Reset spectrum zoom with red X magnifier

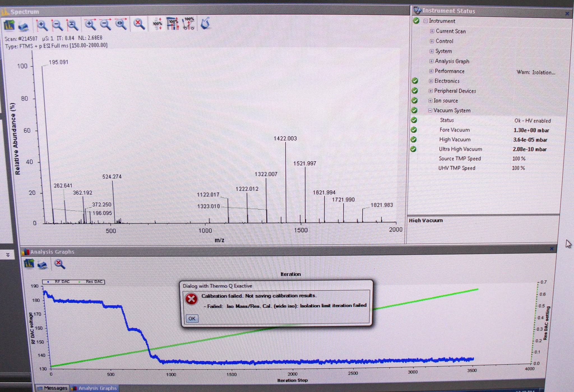(139, 24)
